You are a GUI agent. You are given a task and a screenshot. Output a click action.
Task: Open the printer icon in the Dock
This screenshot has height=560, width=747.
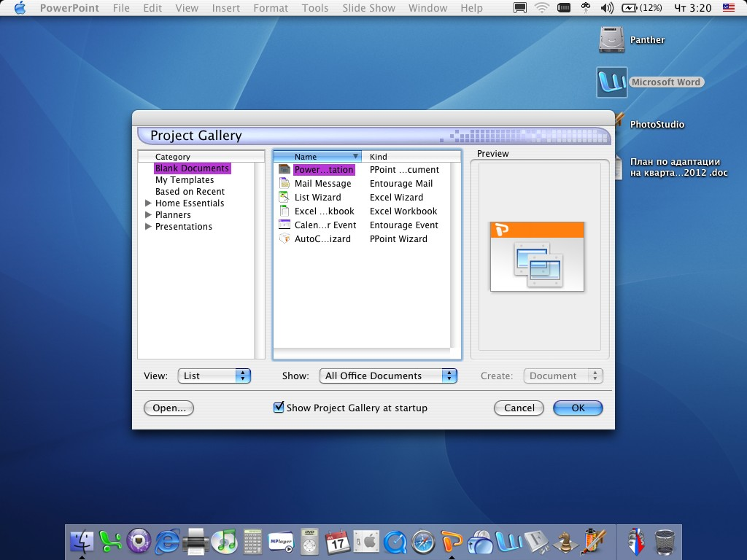pyautogui.click(x=196, y=542)
